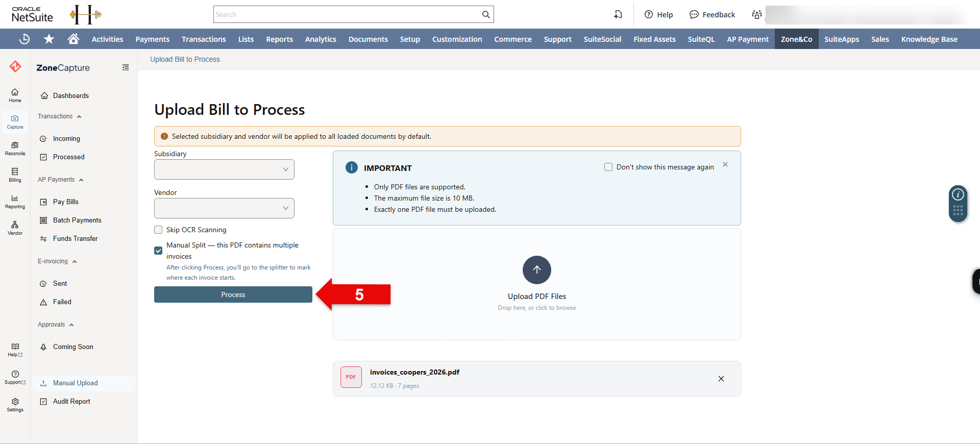Open the Shortcuts star icon
980x444 pixels.
tap(49, 39)
